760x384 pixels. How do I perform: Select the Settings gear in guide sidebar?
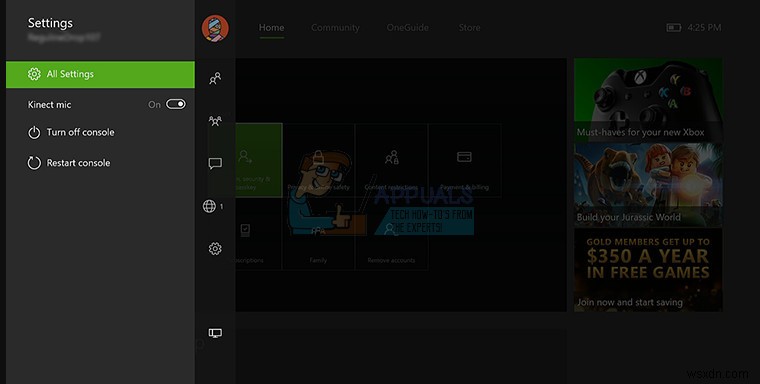(215, 249)
